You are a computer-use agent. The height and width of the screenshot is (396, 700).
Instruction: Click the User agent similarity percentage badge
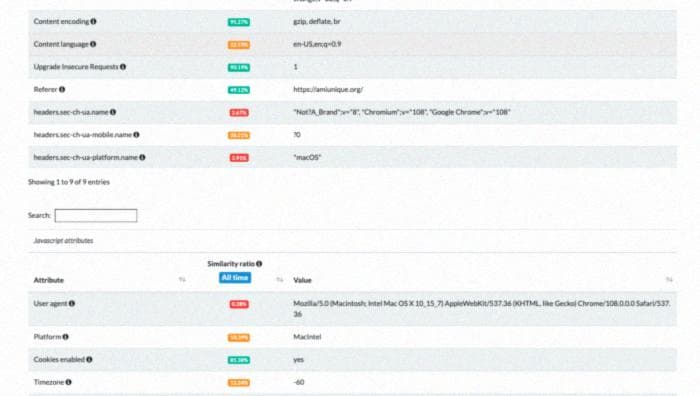[239, 304]
